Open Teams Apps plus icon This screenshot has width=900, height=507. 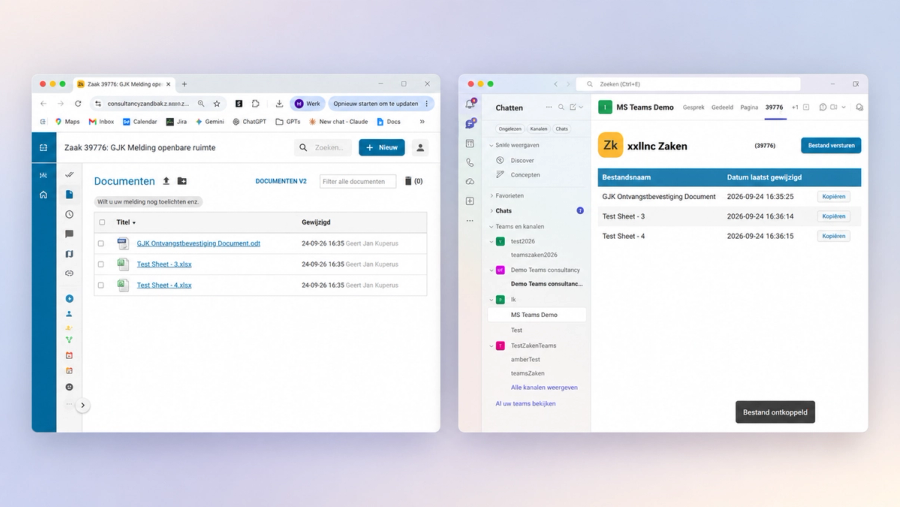(470, 201)
